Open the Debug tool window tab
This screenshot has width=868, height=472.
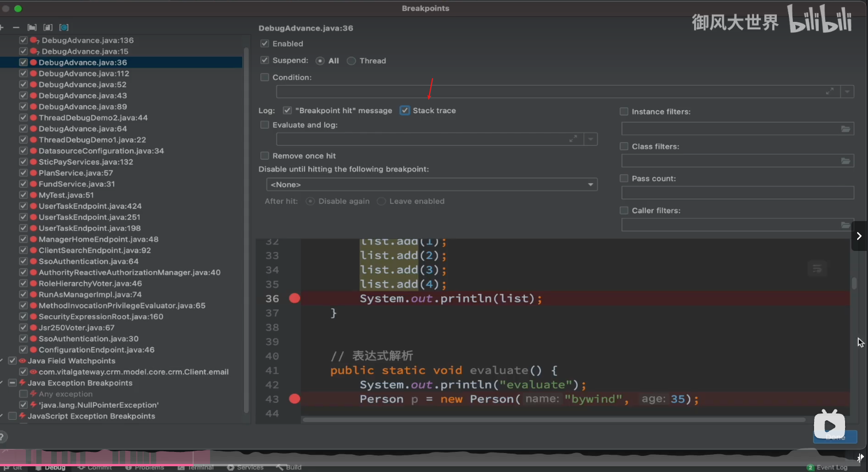(x=50, y=467)
